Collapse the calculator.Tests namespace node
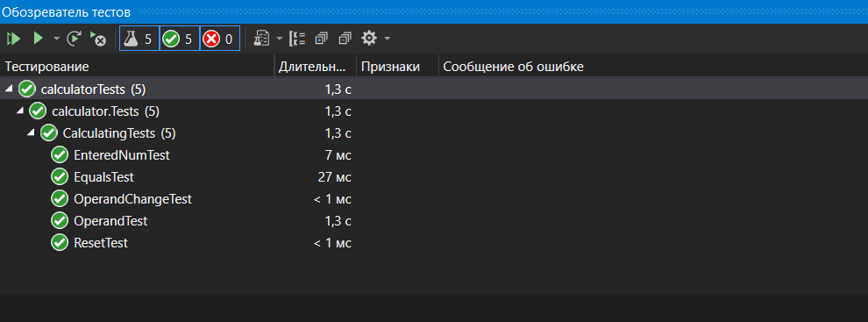The width and height of the screenshot is (868, 322). coord(20,111)
